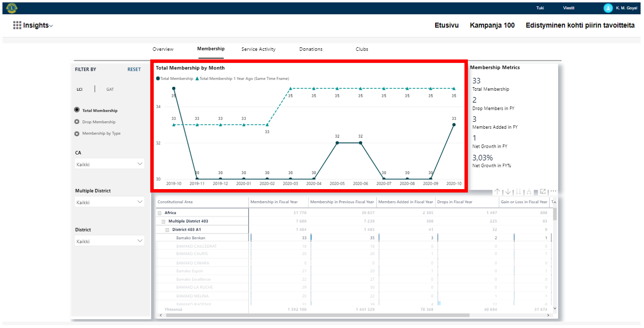
Task: Click the double-arrow next level icon
Action: tap(518, 192)
